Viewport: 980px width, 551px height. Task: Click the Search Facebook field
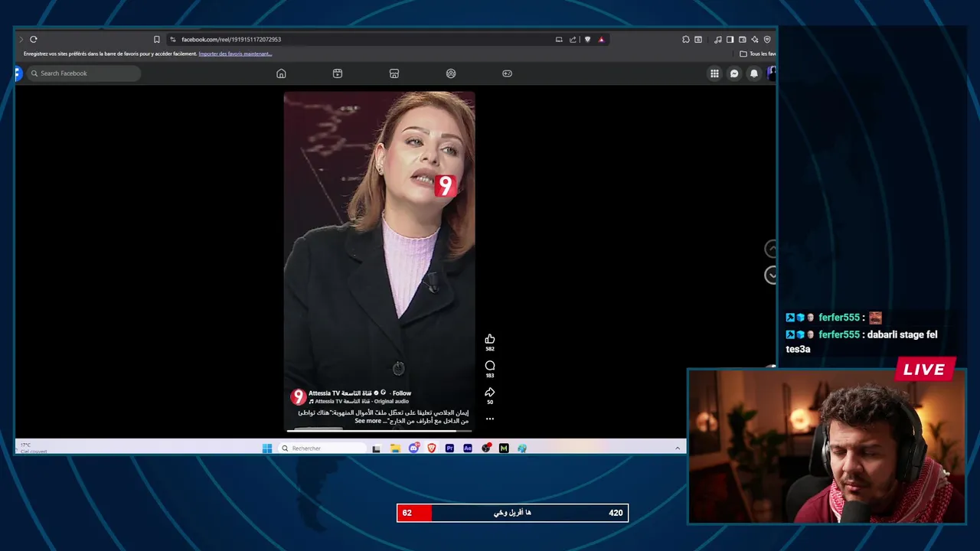pos(84,73)
